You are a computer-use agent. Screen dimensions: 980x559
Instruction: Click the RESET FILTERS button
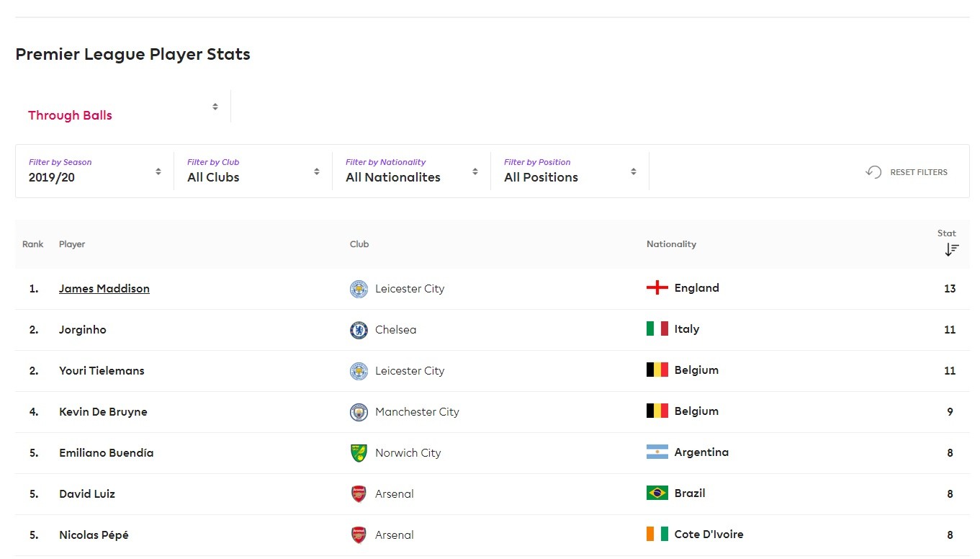coord(907,172)
